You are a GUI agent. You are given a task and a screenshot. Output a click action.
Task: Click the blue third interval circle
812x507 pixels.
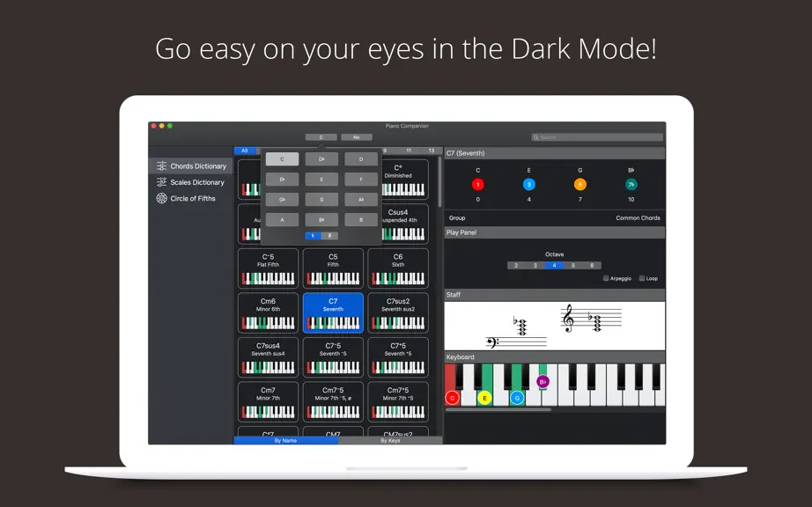pyautogui.click(x=528, y=184)
